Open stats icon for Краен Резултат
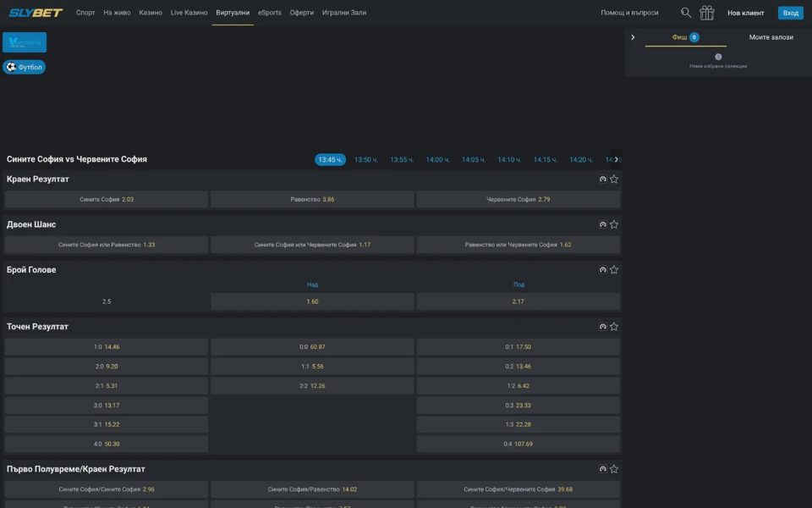 point(603,179)
